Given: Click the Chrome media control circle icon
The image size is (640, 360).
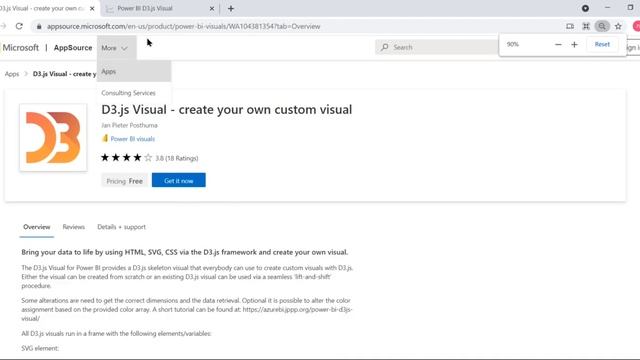Looking at the screenshot, I should tap(585, 8).
